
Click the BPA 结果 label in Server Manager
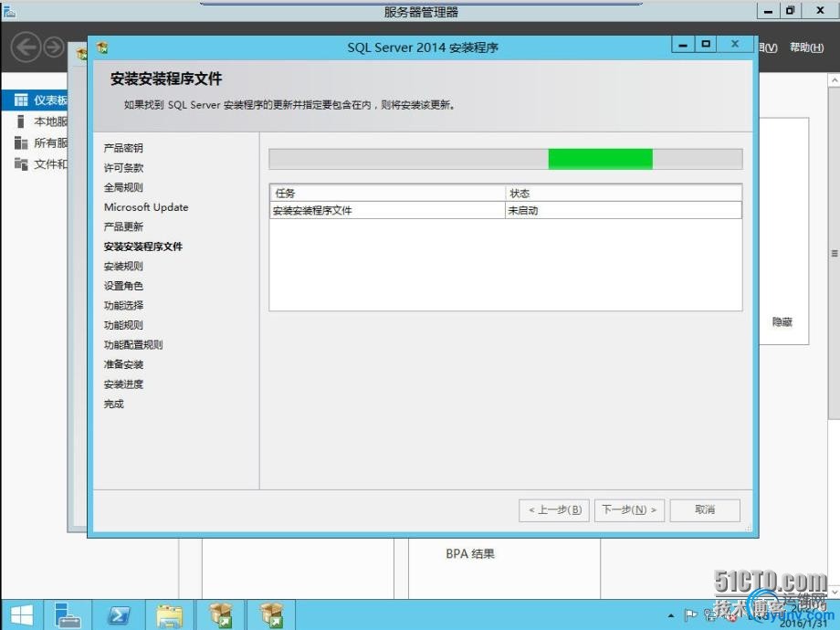[x=470, y=554]
